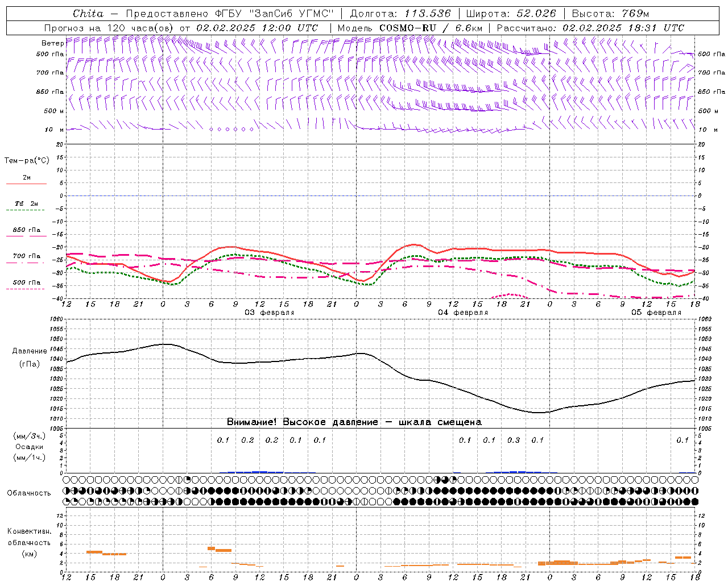Click the "(гПа)" unit under Давление
This screenshot has height=582, width=728.
click(x=30, y=364)
